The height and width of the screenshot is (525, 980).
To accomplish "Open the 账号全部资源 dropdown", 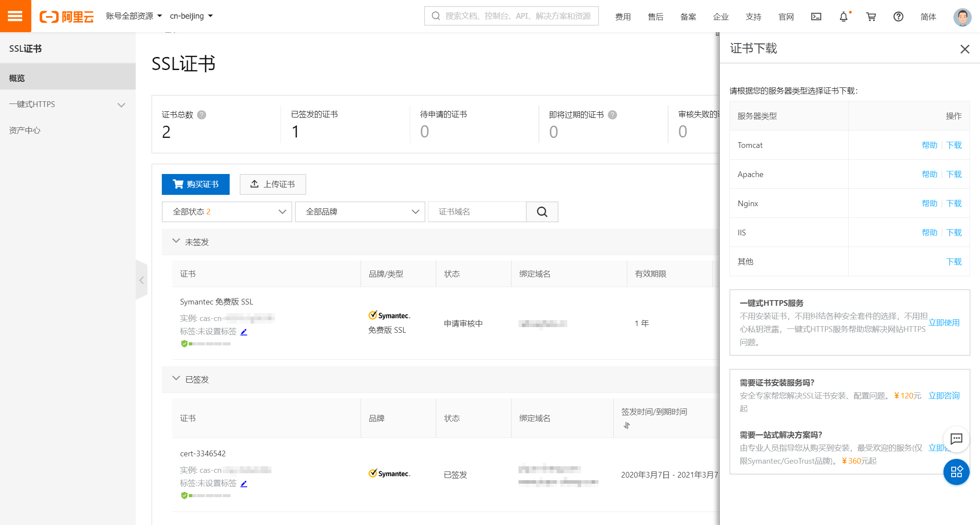I will [x=134, y=16].
